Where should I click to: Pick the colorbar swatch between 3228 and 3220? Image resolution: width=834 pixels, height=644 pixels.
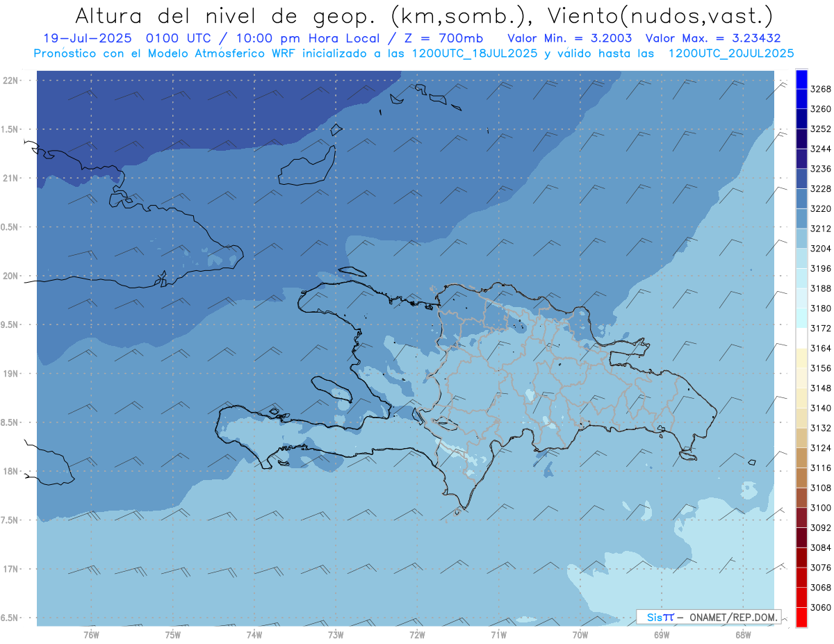(x=801, y=199)
